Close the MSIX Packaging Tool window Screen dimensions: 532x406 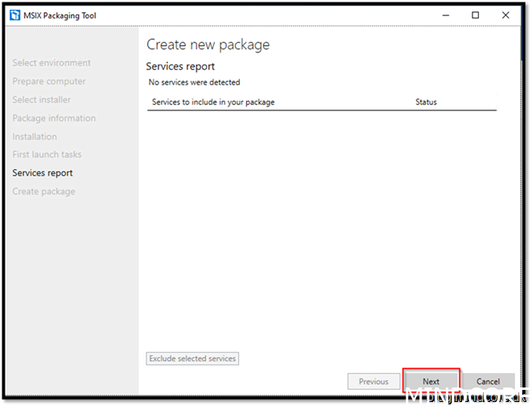point(505,15)
